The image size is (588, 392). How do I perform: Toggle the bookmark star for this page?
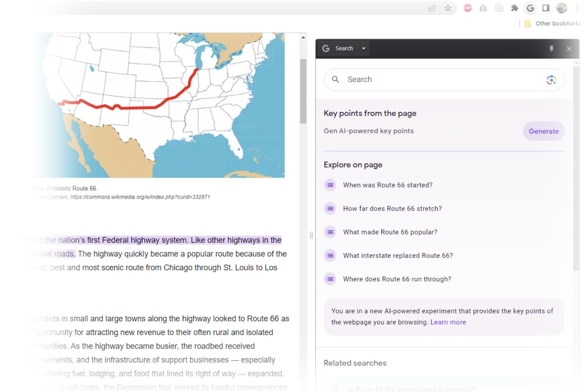[x=448, y=8]
